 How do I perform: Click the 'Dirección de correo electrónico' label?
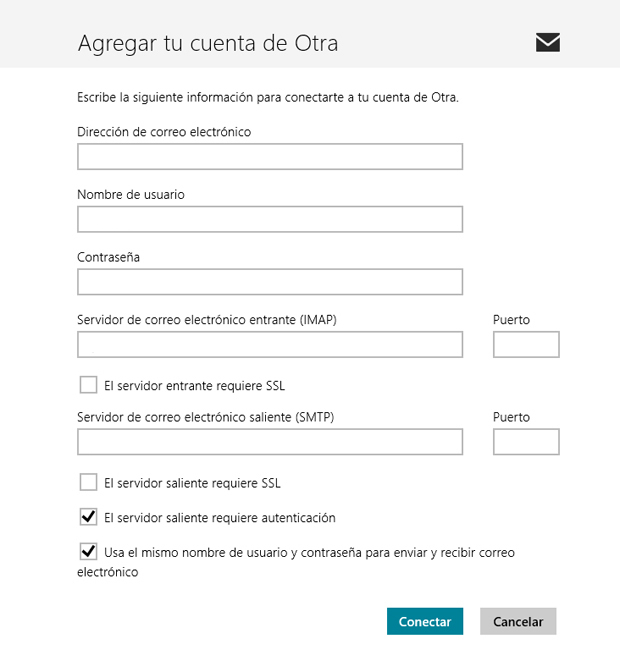tap(164, 132)
